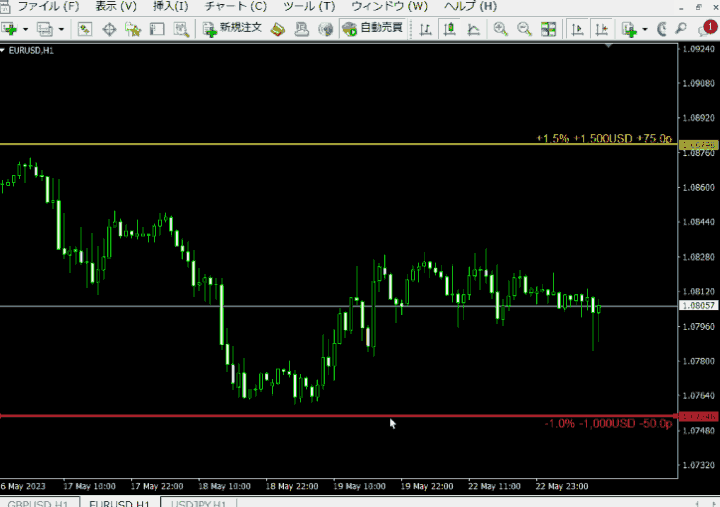Toggle chart auto scroll
720x507 pixels.
pyautogui.click(x=577, y=29)
